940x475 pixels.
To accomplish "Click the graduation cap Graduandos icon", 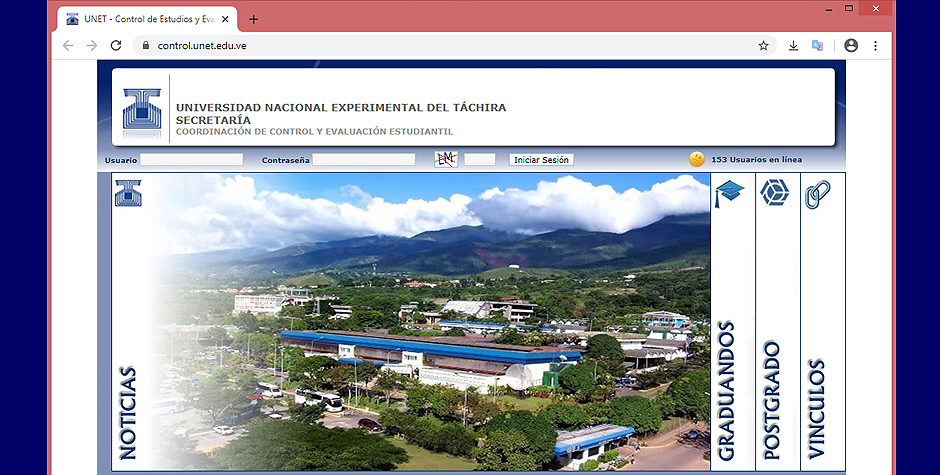I will (x=729, y=194).
